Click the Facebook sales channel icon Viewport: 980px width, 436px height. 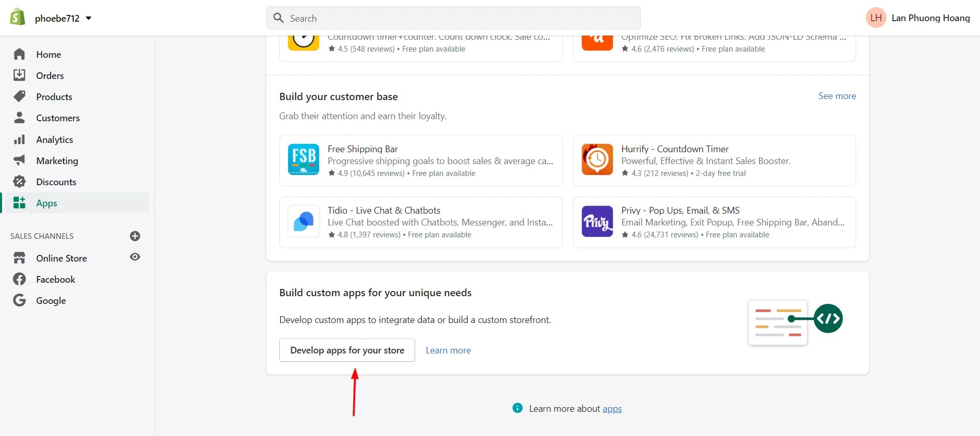(19, 279)
